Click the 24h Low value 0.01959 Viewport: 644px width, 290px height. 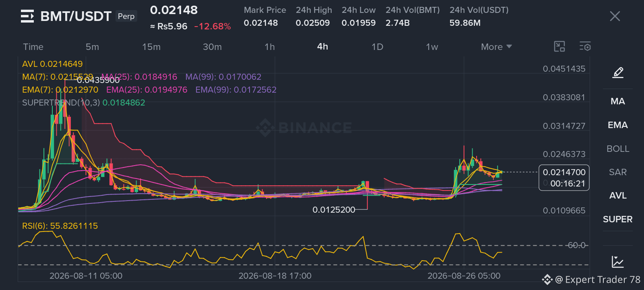(x=359, y=23)
